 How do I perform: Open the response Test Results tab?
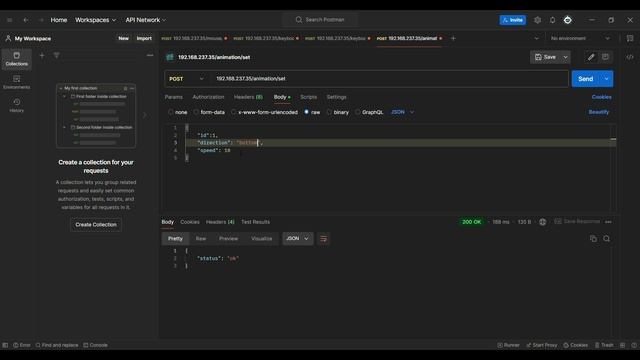[256, 222]
